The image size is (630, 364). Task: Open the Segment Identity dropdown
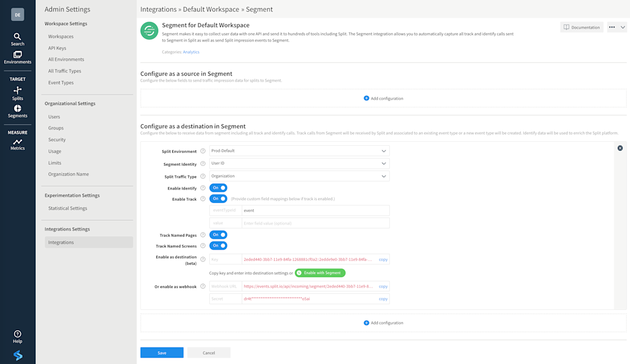point(299,163)
